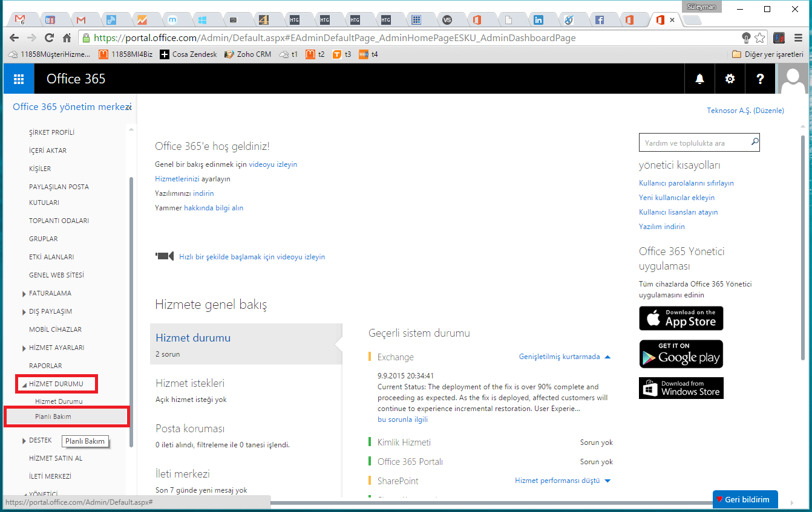Click the Download on the App Store badge
The height and width of the screenshot is (512, 812).
(681, 318)
